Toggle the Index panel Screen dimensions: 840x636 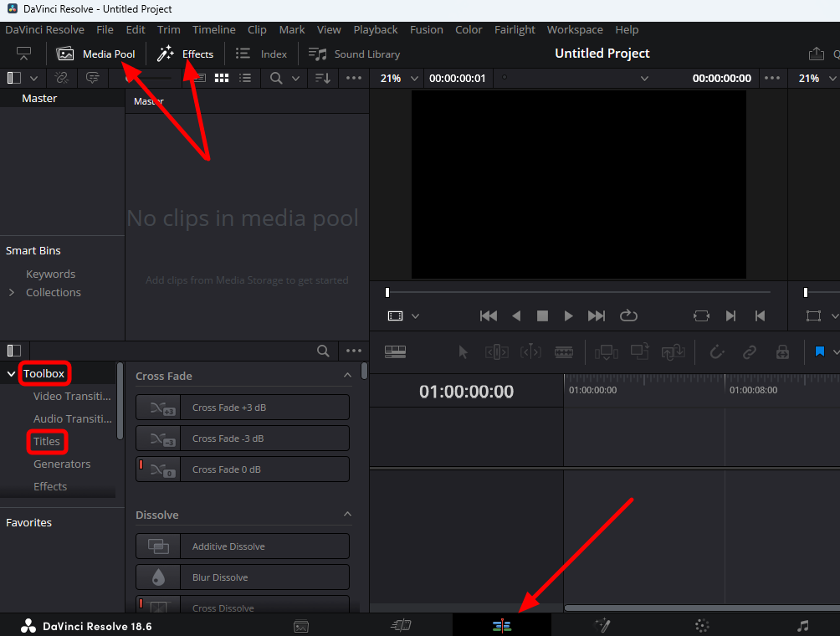pyautogui.click(x=261, y=54)
